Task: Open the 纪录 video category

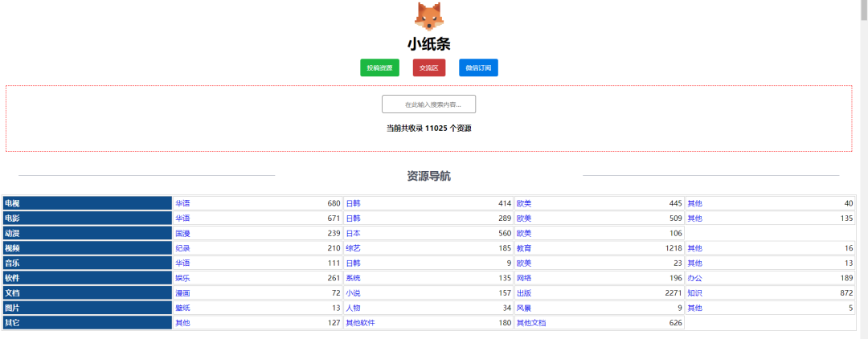Action: [x=182, y=248]
